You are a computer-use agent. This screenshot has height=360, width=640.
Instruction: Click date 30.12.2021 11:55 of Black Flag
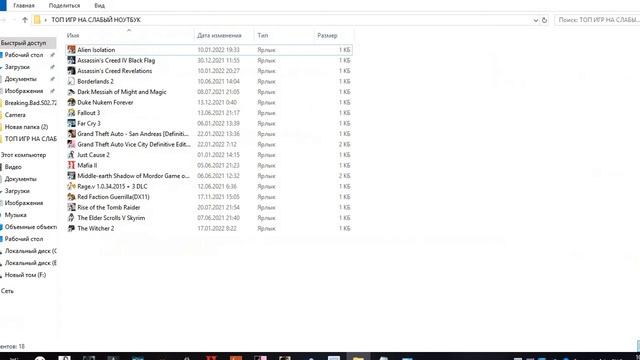218,60
